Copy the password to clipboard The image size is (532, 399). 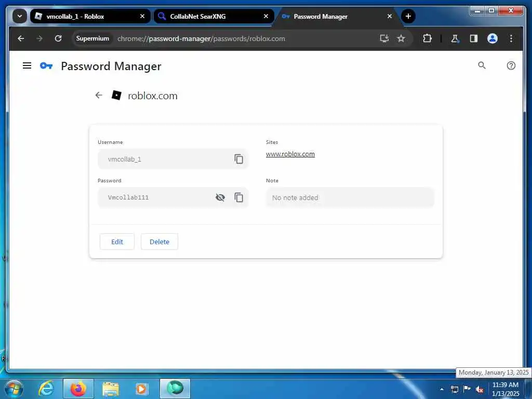click(239, 197)
